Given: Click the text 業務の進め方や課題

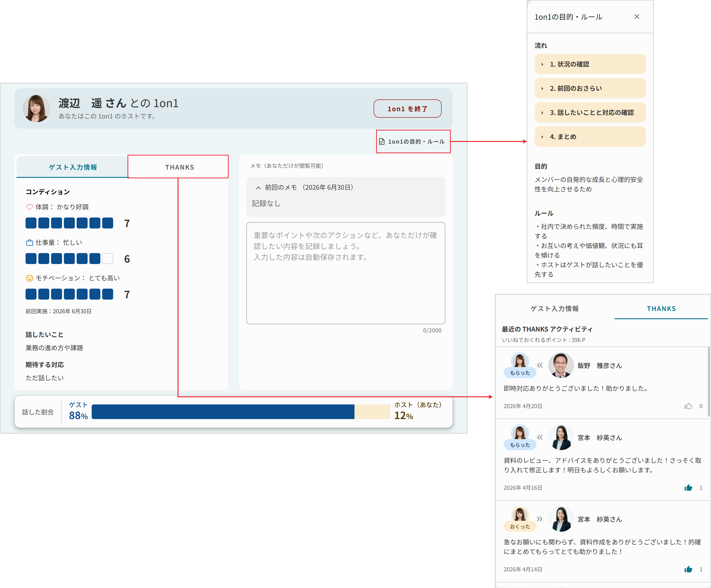Looking at the screenshot, I should (54, 347).
